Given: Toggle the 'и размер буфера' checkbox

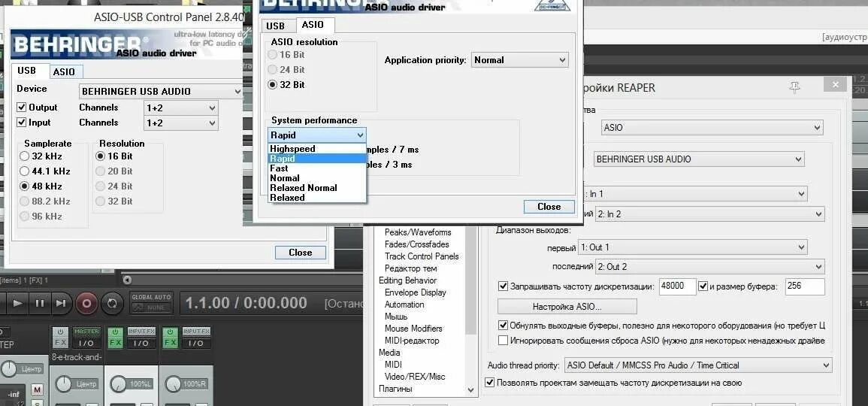Looking at the screenshot, I should click(x=703, y=286).
